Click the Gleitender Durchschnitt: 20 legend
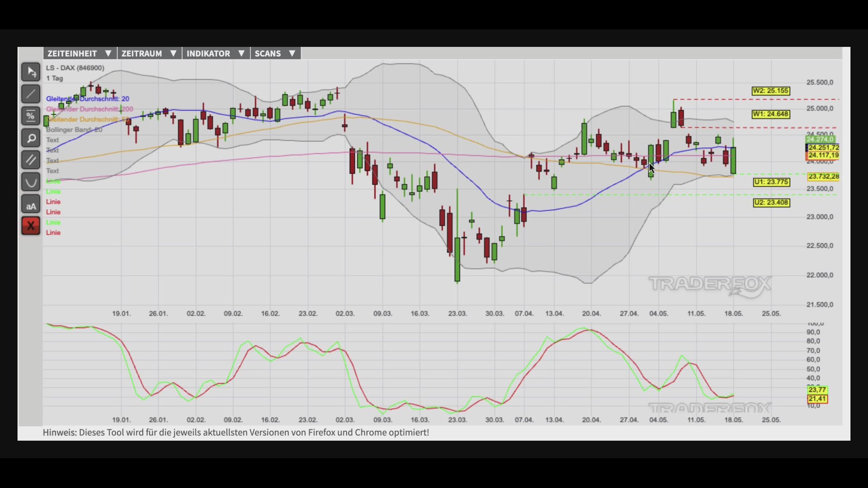The height and width of the screenshot is (488, 868). [88, 99]
